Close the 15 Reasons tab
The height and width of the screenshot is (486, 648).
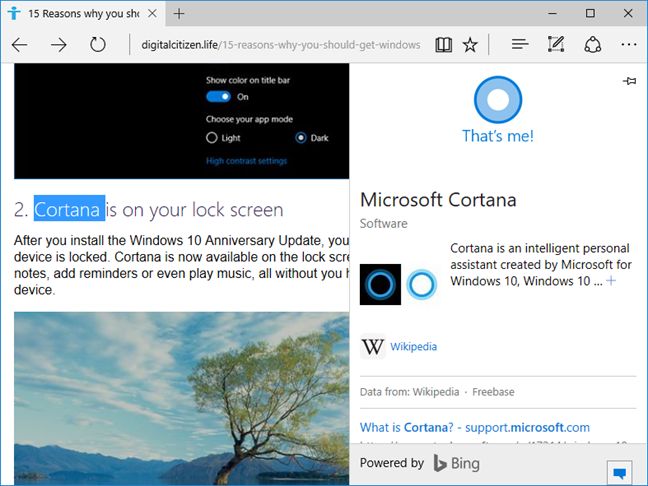152,14
